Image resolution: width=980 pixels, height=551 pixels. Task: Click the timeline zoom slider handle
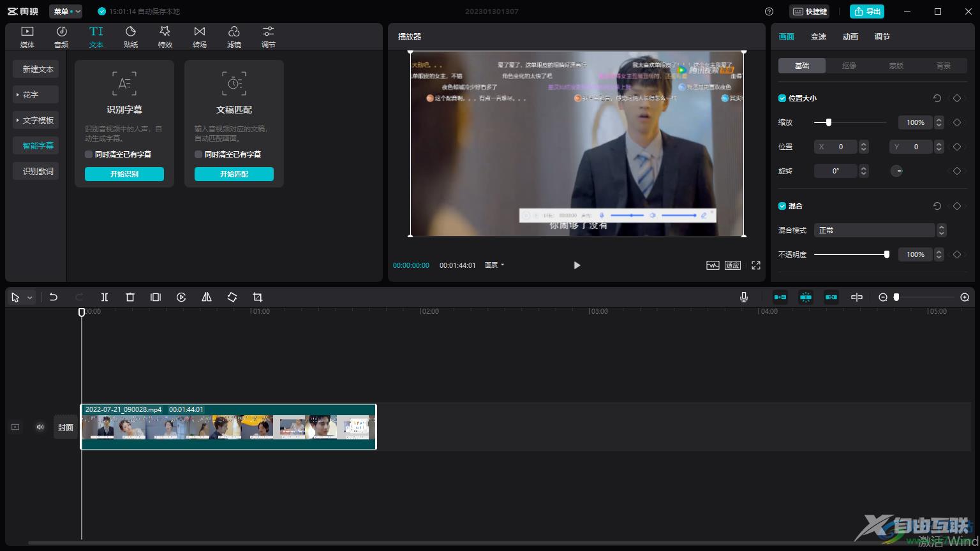point(896,297)
